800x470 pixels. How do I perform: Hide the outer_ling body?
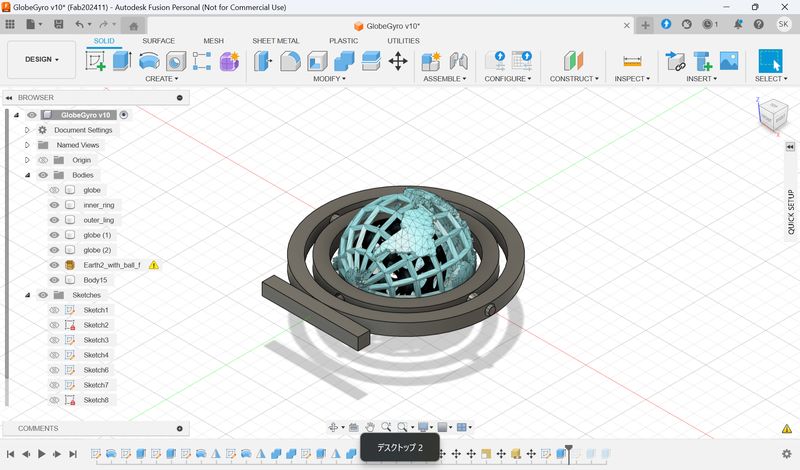(x=54, y=220)
